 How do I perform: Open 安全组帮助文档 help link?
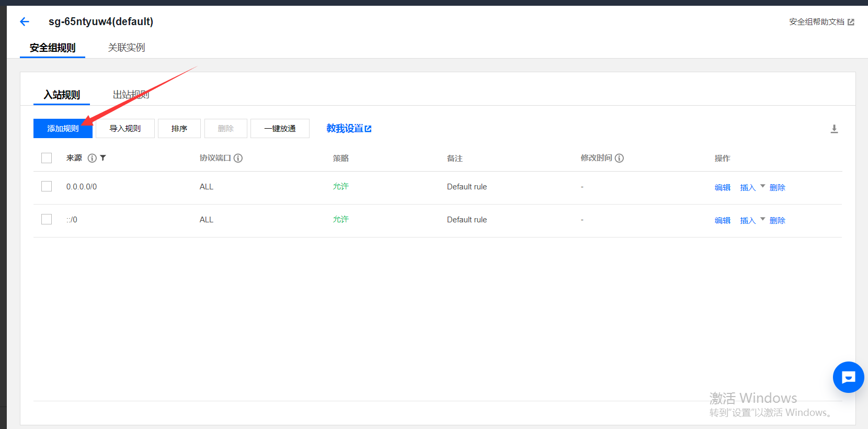click(x=821, y=22)
